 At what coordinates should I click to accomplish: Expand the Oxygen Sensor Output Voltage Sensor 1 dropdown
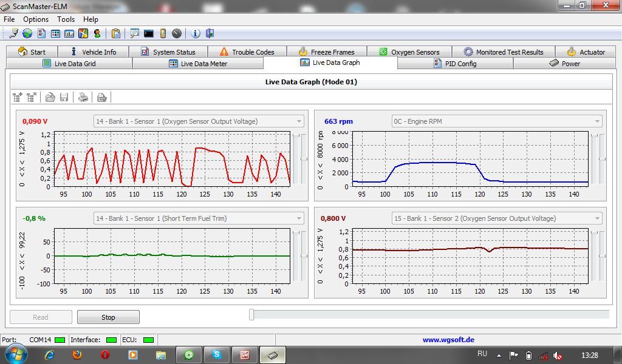(x=299, y=121)
